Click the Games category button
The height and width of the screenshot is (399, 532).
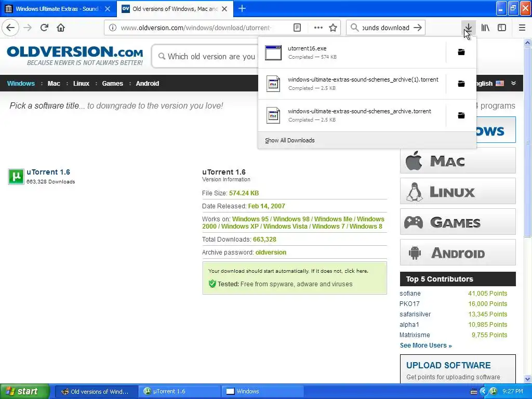pos(458,222)
